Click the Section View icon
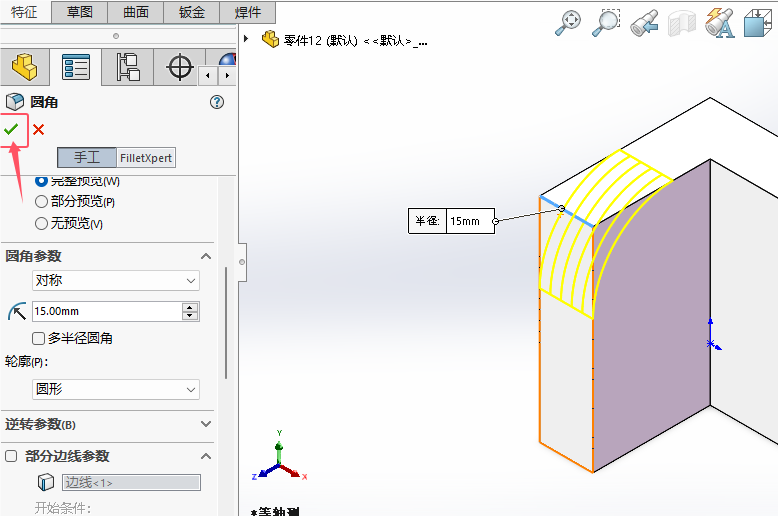Image resolution: width=778 pixels, height=516 pixels. point(682,24)
